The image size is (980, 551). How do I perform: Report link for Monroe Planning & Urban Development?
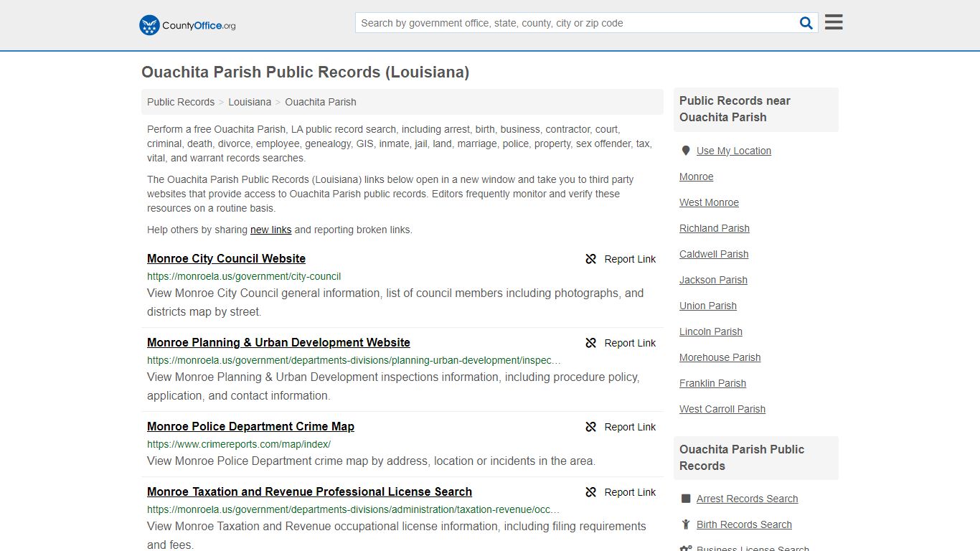point(621,343)
